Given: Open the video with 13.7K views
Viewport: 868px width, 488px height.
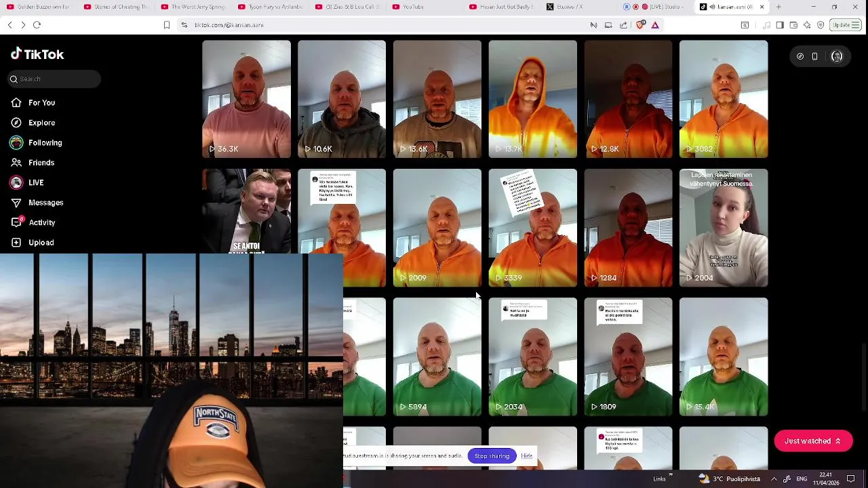Looking at the screenshot, I should tap(533, 99).
